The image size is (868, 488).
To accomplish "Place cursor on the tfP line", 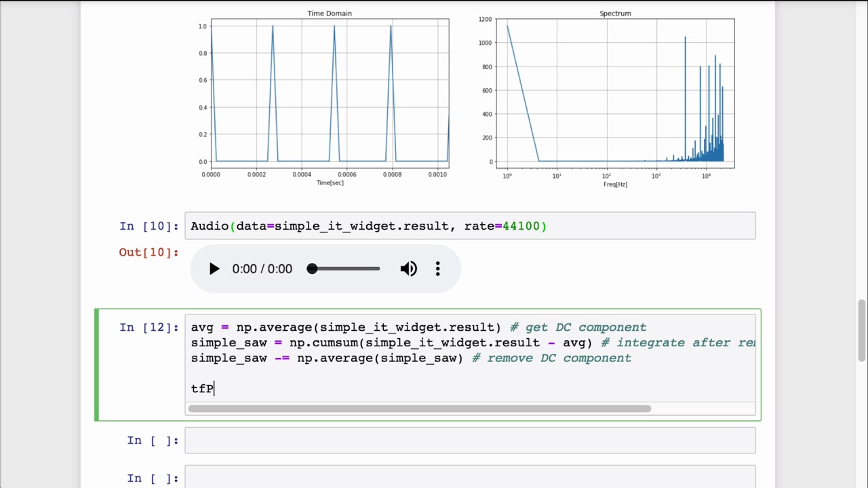I will (x=203, y=389).
